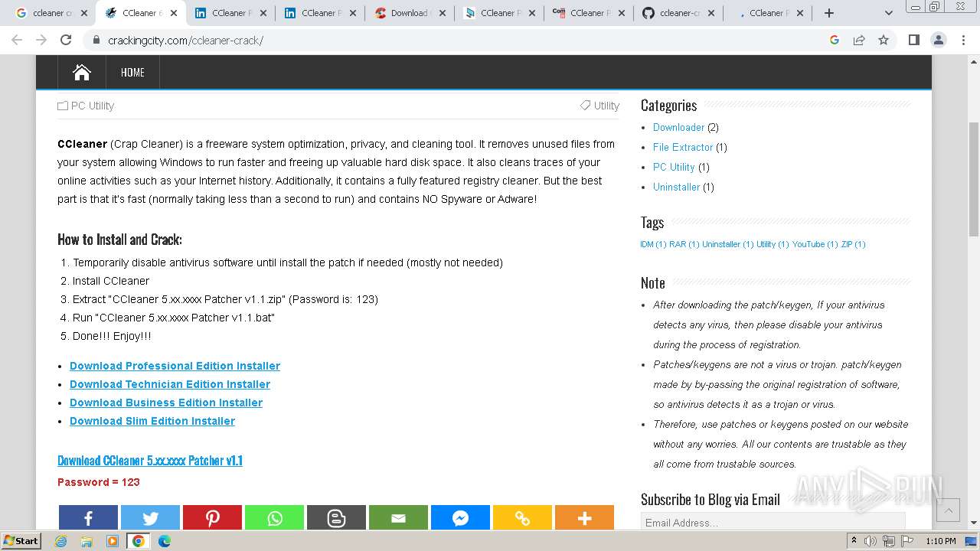Go forward to the next page
The height and width of the screenshot is (551, 980).
(x=41, y=40)
